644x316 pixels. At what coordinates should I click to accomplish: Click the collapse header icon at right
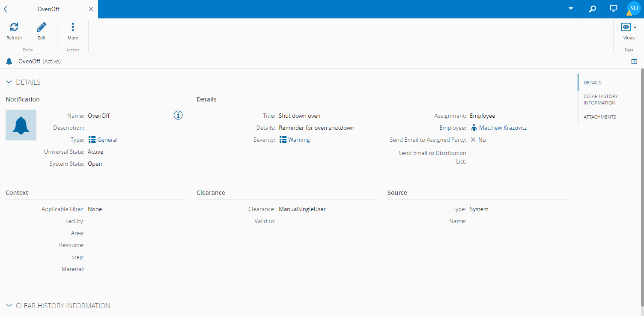pyautogui.click(x=634, y=62)
